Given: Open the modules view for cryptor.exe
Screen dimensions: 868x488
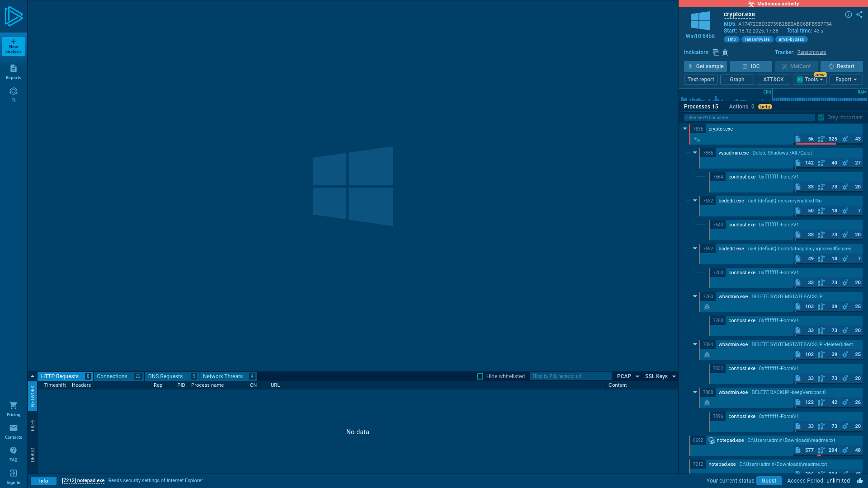Looking at the screenshot, I should click(821, 139).
